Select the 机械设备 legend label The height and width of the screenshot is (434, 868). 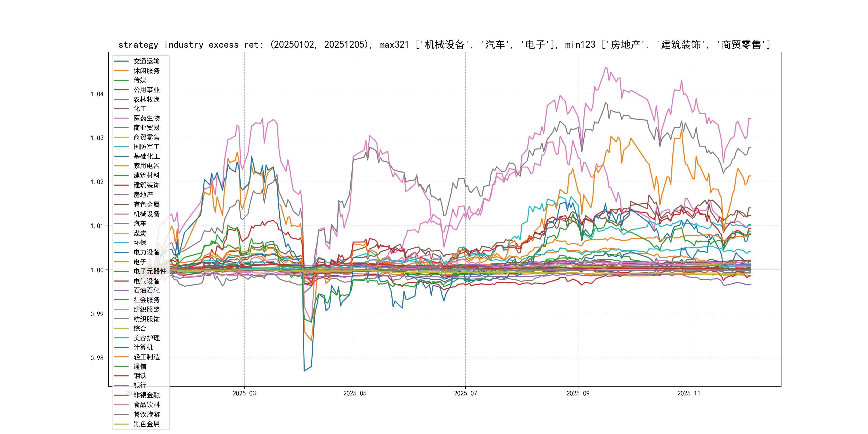(x=146, y=214)
